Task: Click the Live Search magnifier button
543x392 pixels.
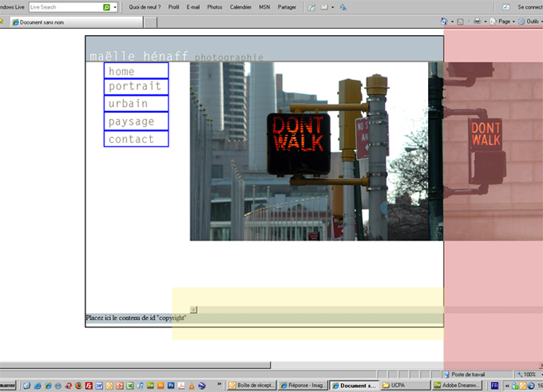Action: click(107, 7)
